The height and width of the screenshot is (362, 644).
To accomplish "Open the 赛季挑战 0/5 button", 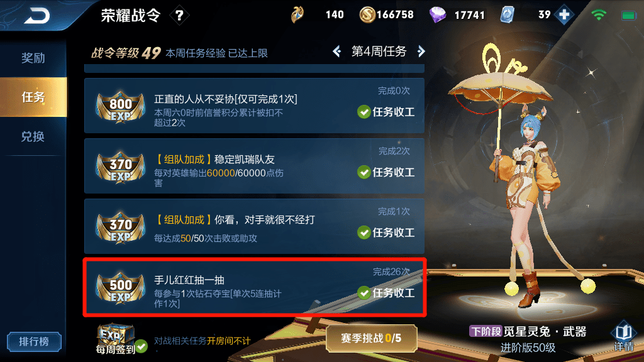I will click(371, 338).
